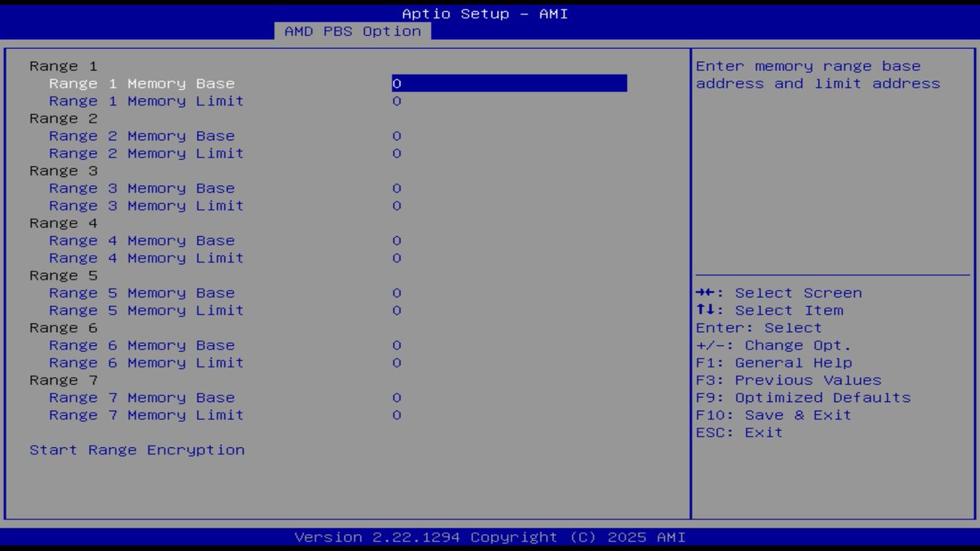Click the Aptio Setup title bar

coord(485,14)
